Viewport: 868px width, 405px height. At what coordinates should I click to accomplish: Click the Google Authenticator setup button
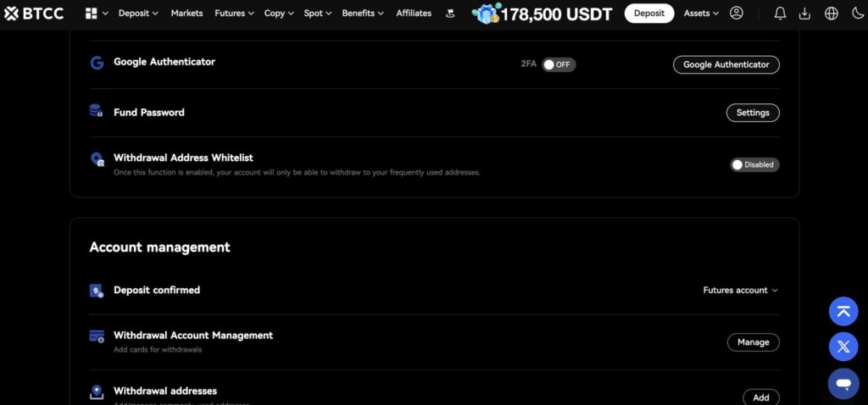point(726,64)
